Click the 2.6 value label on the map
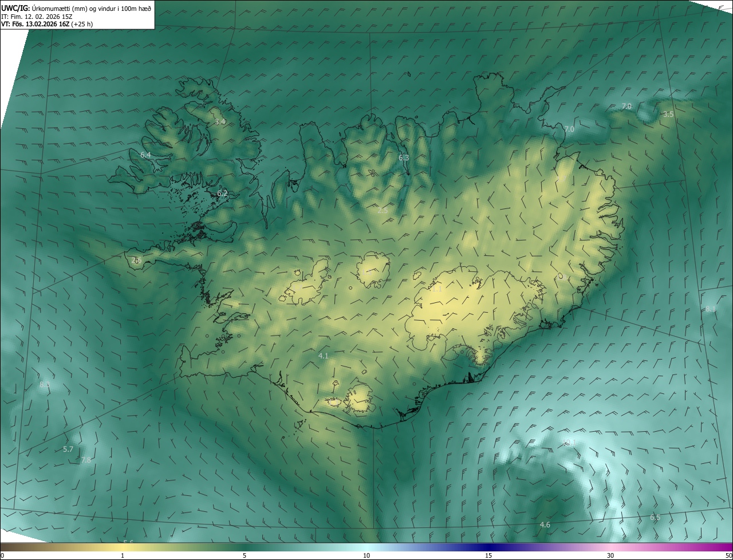The image size is (733, 560). coord(136,260)
